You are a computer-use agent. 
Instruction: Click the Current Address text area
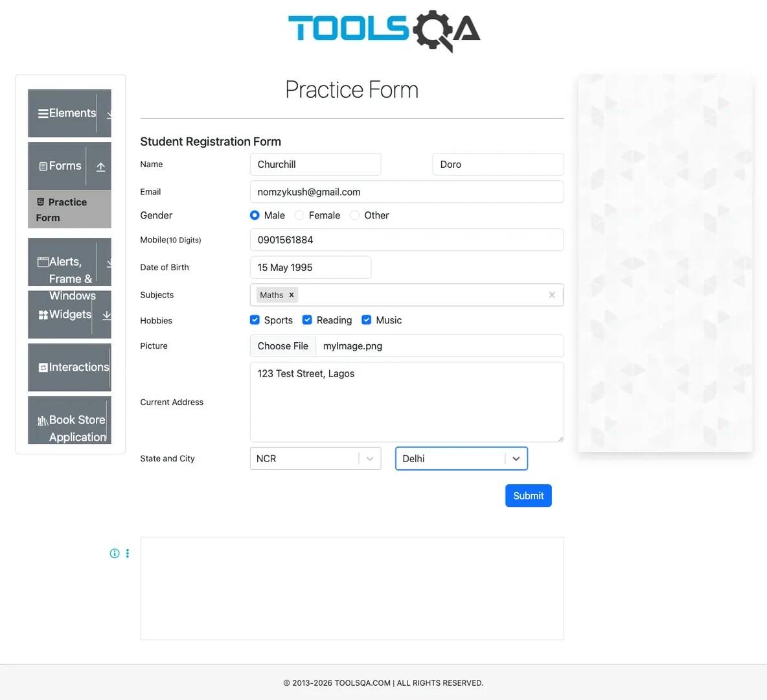click(x=407, y=402)
